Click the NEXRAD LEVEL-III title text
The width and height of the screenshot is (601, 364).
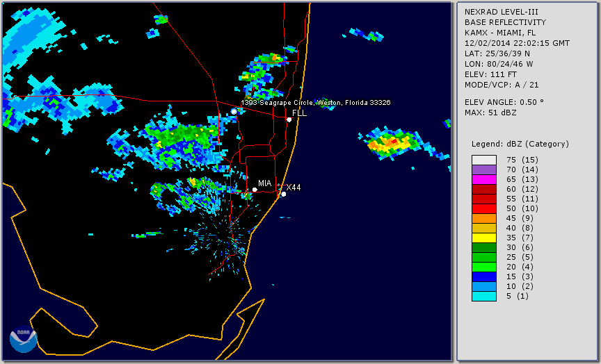502,12
